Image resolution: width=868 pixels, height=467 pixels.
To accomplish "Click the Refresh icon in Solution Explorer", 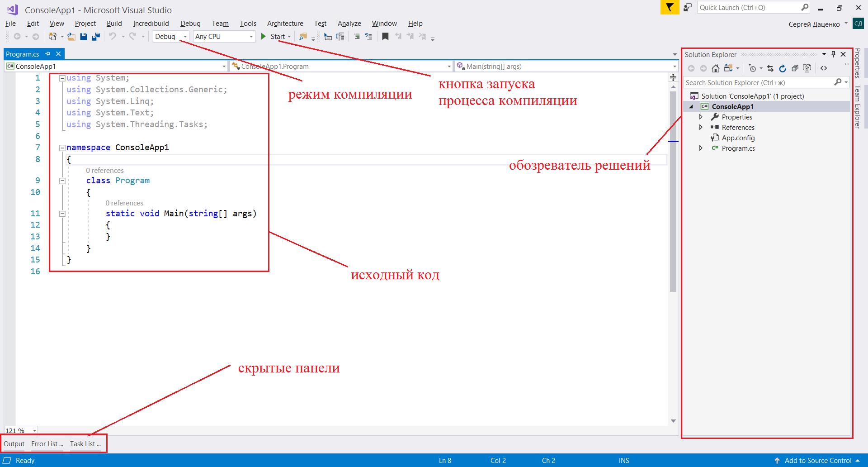I will click(783, 68).
